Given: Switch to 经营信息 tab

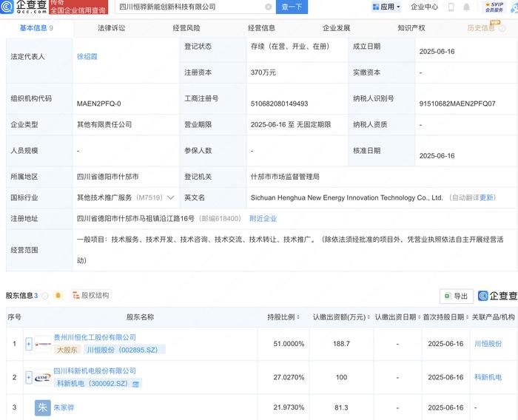Looking at the screenshot, I should click(261, 28).
